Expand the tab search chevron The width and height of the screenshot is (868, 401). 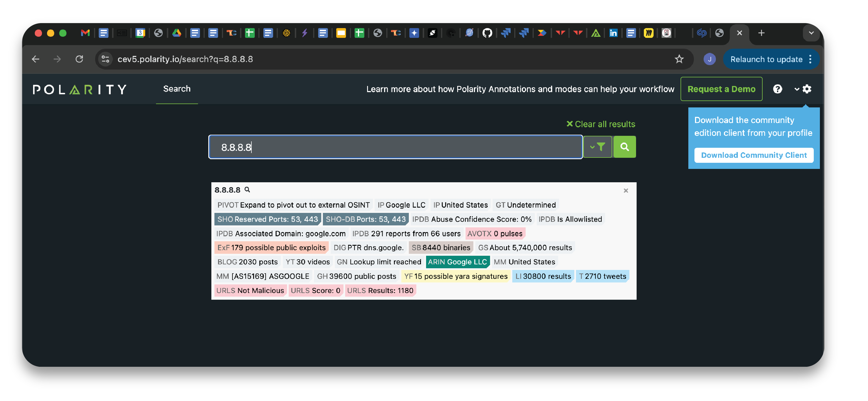coord(811,33)
